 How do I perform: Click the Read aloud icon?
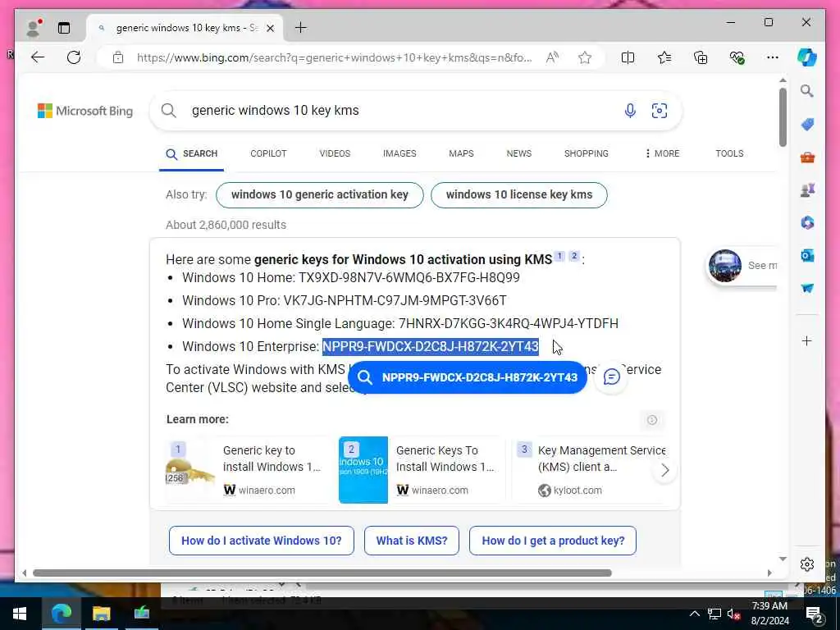coord(552,57)
